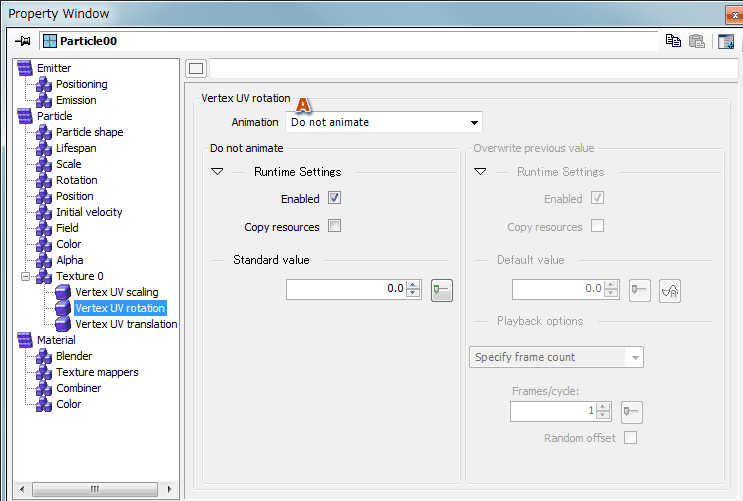
Task: Increment the Standard value spinner up
Action: pyautogui.click(x=413, y=285)
